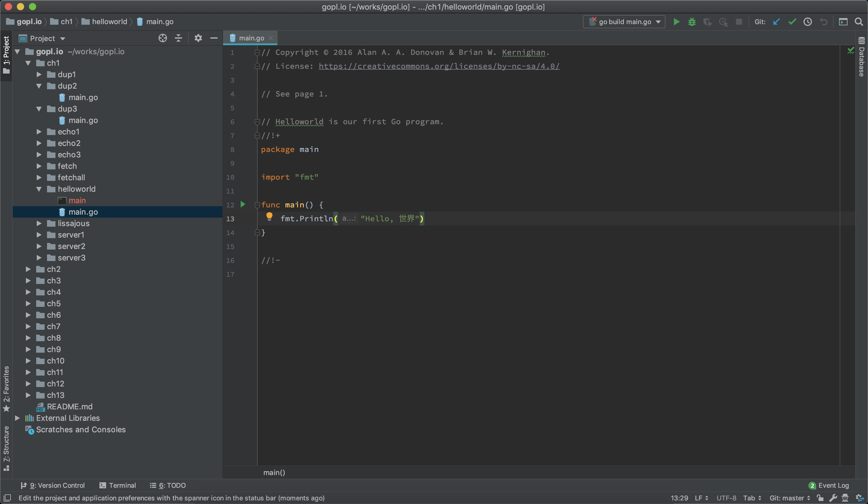
Task: Click the Debug bug icon
Action: click(692, 22)
